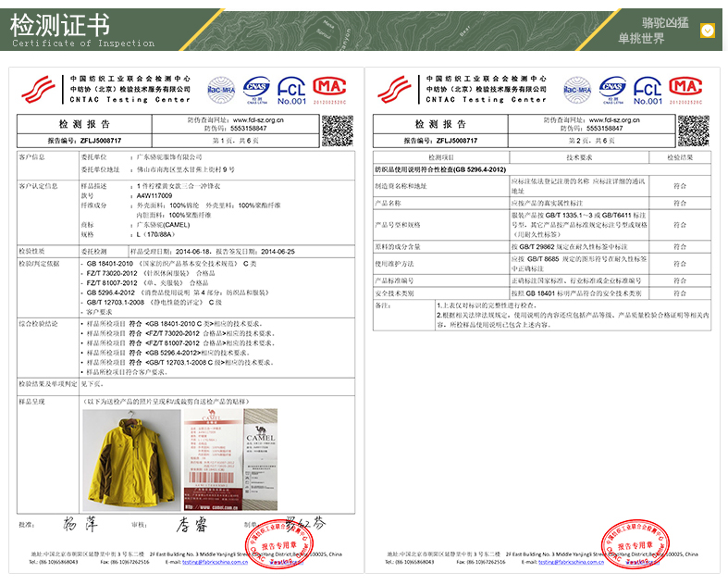Screen dimensions: 728x585
Task: Click the testing@fabricschina.com.cn email on page 1
Action: pyautogui.click(x=215, y=562)
